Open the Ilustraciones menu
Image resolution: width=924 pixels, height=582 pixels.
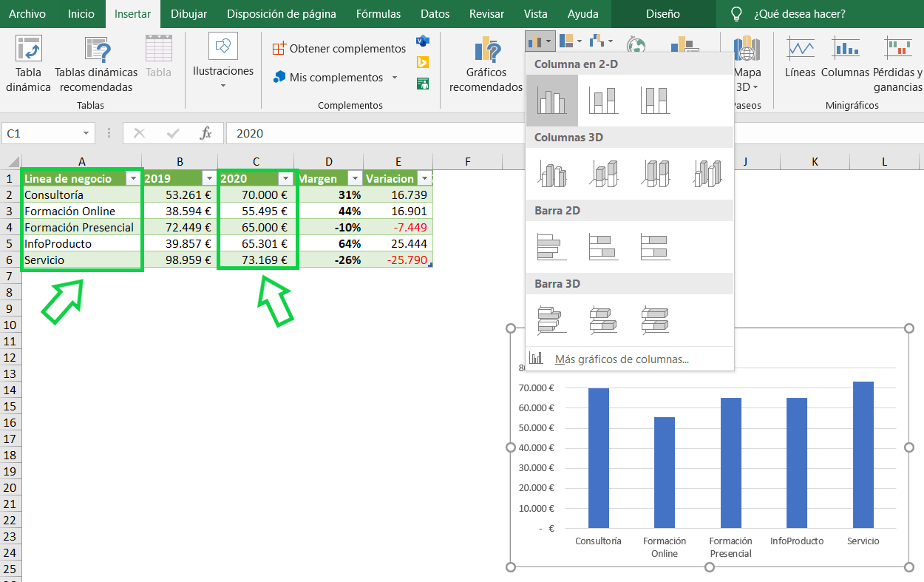tap(222, 61)
